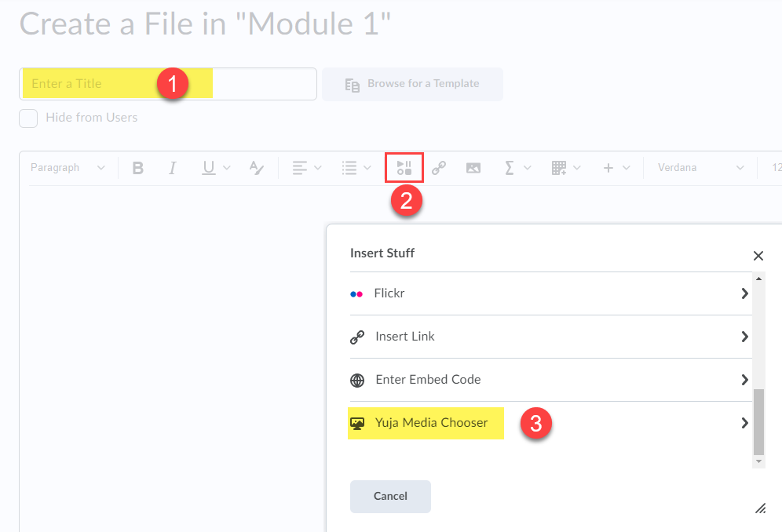
Task: Click the Enter a Title input field
Action: pos(168,84)
